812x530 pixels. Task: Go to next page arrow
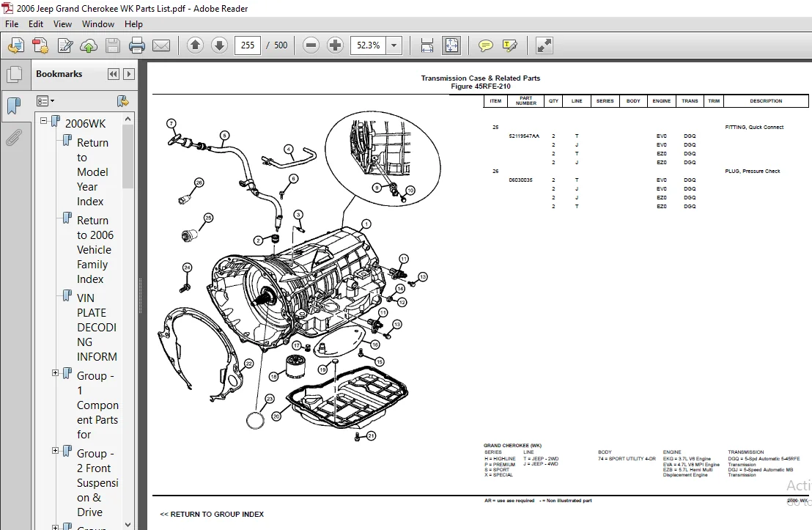click(x=219, y=45)
